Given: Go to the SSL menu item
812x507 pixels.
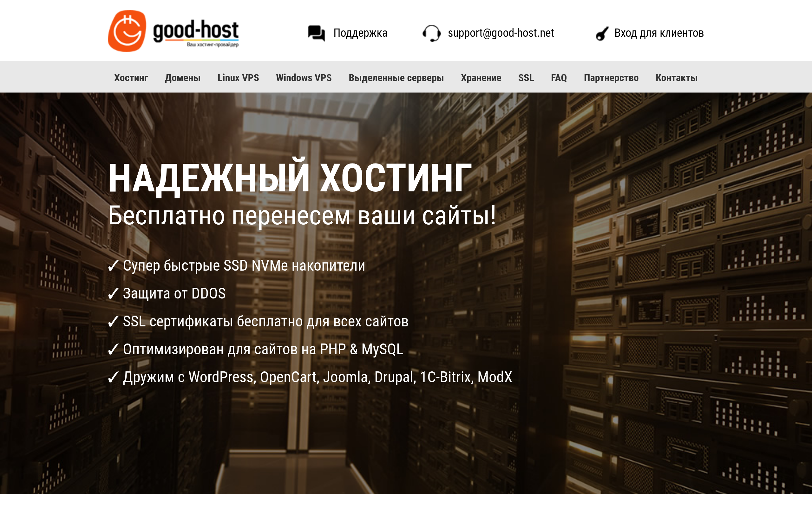Looking at the screenshot, I should coord(526,78).
